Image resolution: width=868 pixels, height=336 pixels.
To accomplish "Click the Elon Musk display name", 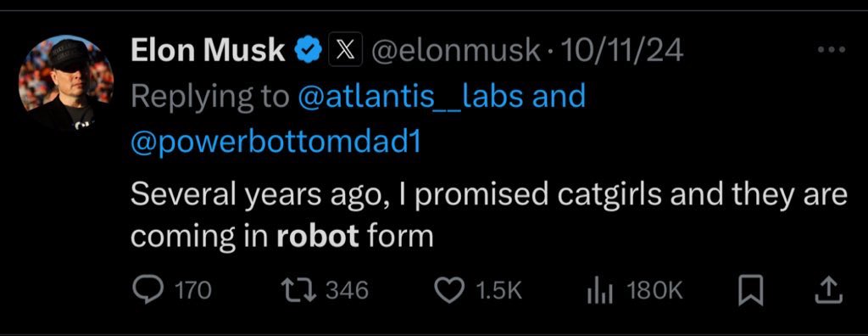I will click(208, 51).
